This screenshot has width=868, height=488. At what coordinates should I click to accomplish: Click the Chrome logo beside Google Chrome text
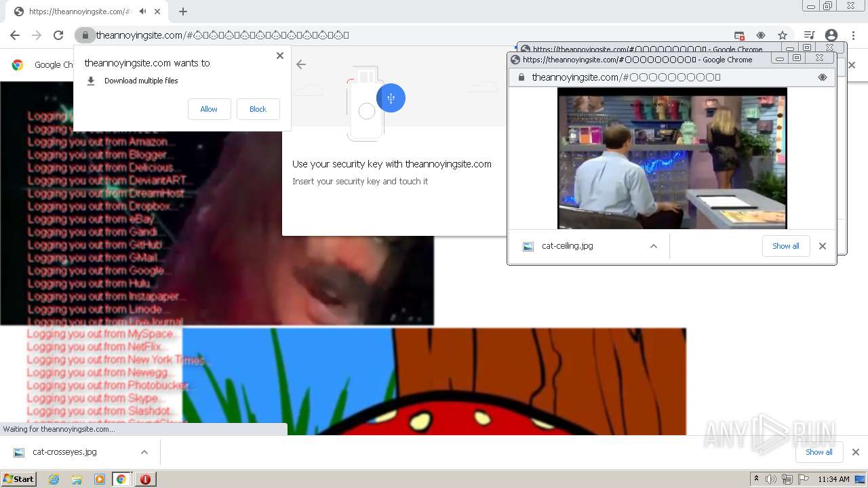pyautogui.click(x=18, y=64)
